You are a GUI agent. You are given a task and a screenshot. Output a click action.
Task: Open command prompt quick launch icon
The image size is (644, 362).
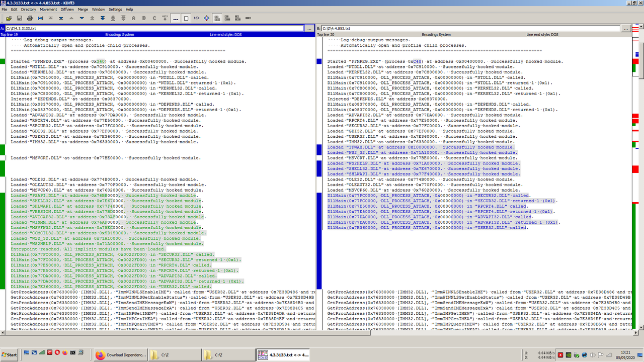73,352
